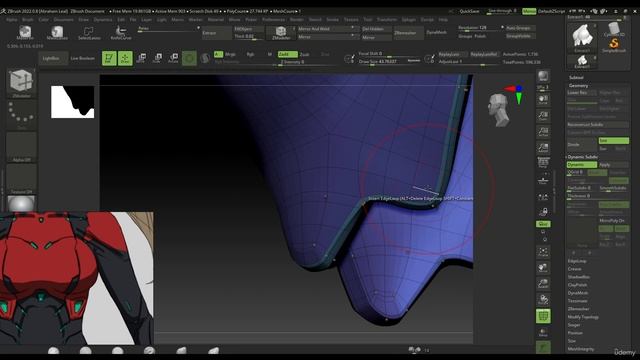Click the gizmo 3D circular icon

click(x=189, y=58)
